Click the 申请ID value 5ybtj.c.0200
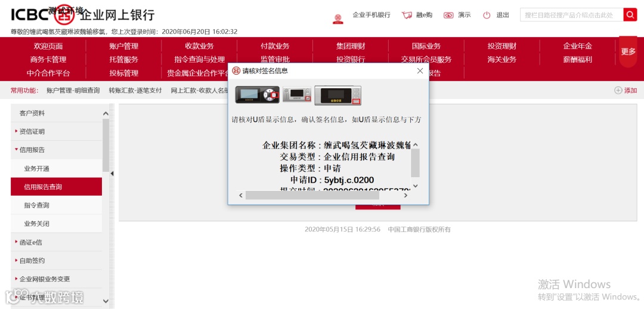 tap(349, 180)
